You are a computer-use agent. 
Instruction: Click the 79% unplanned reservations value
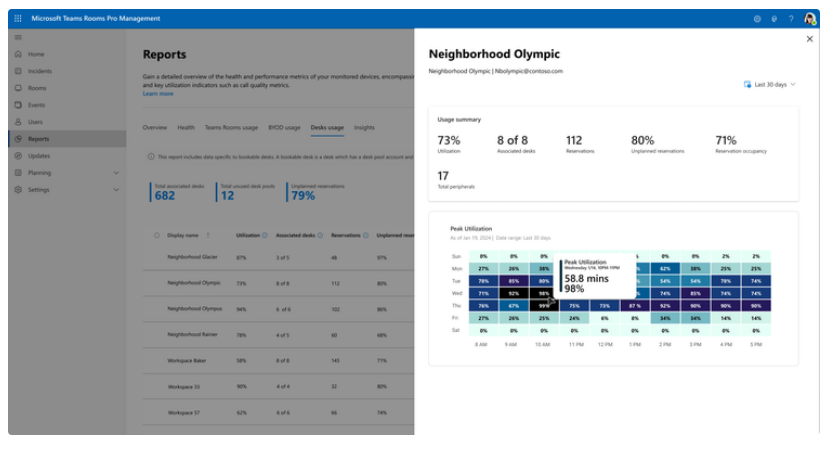[x=303, y=196]
